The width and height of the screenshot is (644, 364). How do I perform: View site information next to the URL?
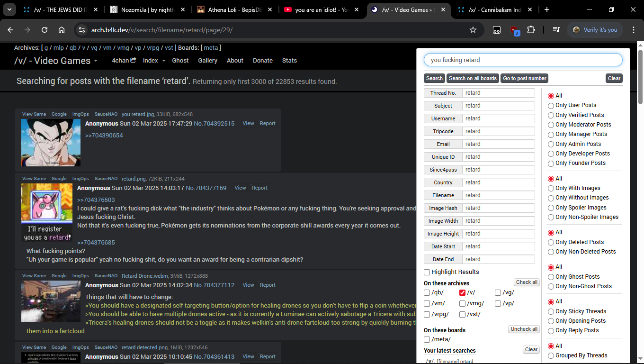pos(81,30)
